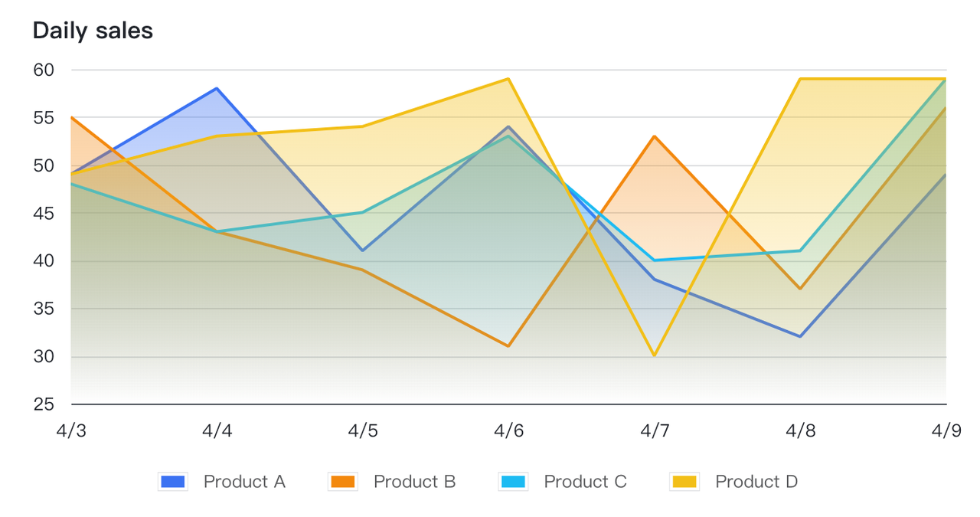980x517 pixels.
Task: Click the 4/3 x-axis label
Action: click(x=71, y=430)
